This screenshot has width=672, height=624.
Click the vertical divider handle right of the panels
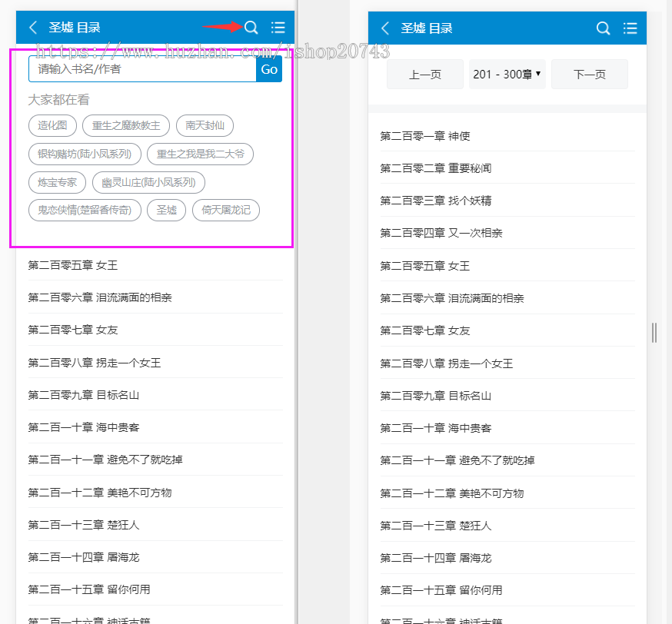654,332
